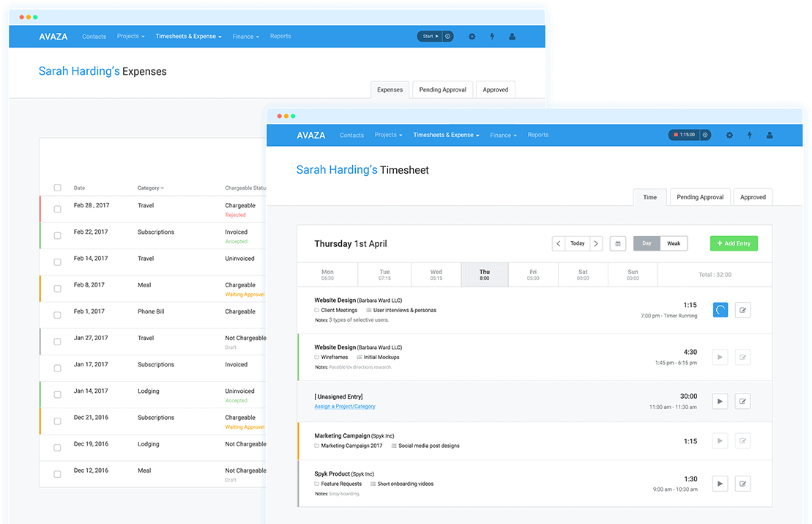Open the calendar date picker on the timesheet
Screen dimensions: 812x524
(x=617, y=243)
